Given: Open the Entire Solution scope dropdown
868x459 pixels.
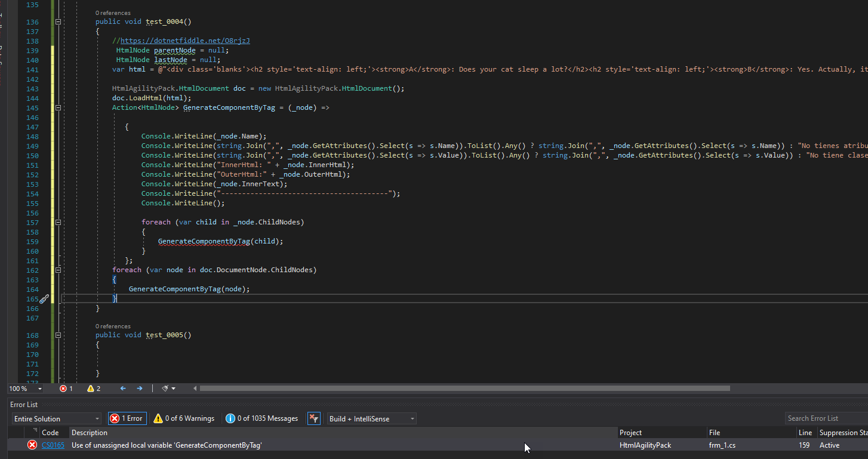Looking at the screenshot, I should pyautogui.click(x=57, y=419).
